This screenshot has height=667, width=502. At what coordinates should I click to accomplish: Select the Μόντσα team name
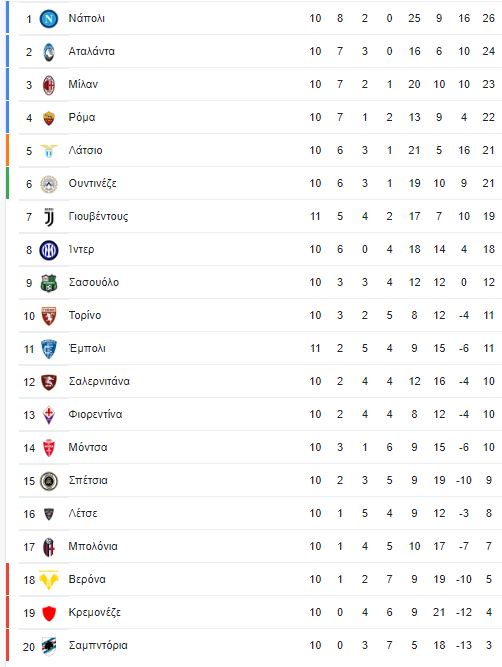click(x=88, y=448)
